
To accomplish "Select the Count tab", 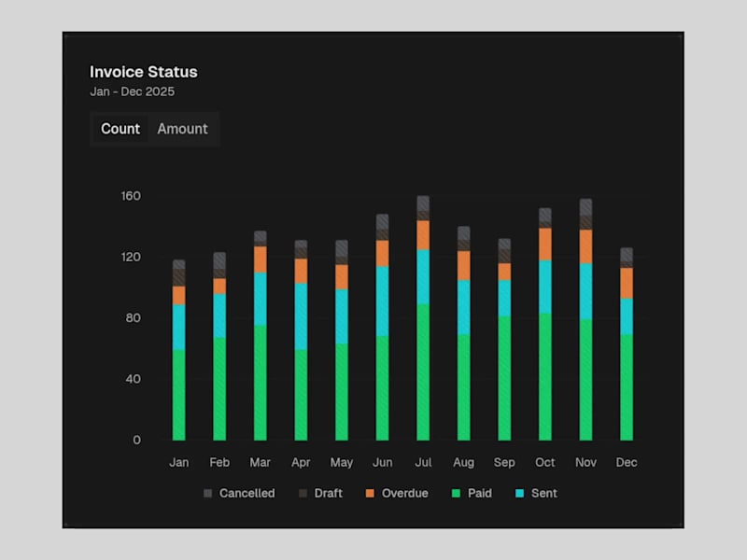I will click(120, 129).
